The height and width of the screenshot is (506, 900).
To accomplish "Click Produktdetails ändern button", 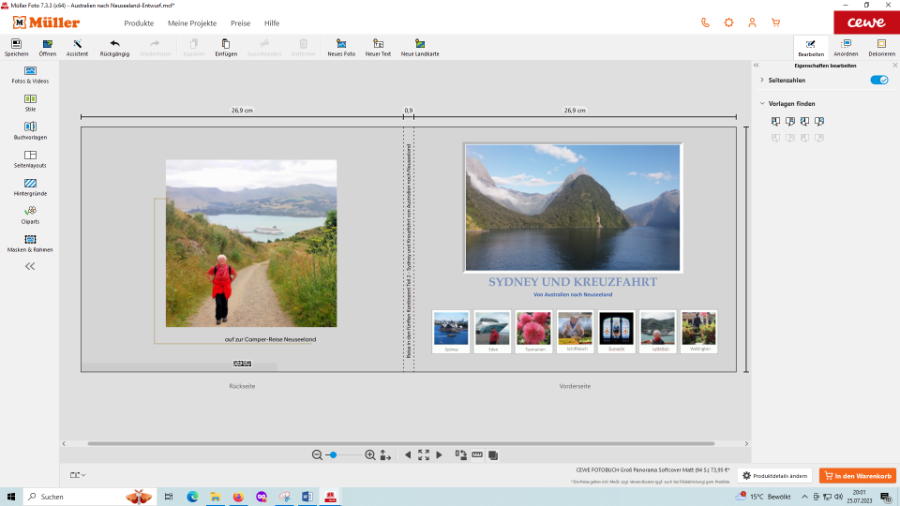I will click(x=775, y=476).
